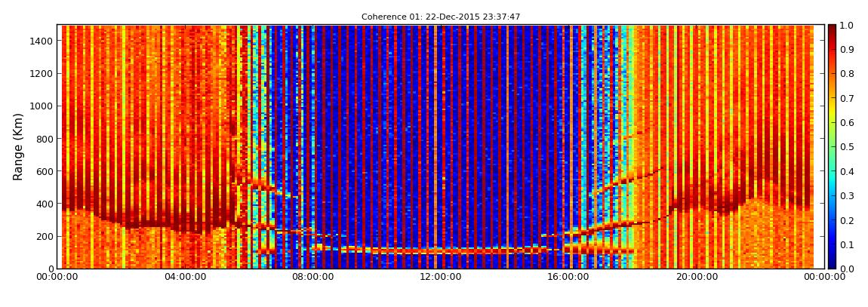
Task: Click the plot title 'Coherence 01: 22-Dec-2015 23:37:47'
Action: tap(441, 17)
